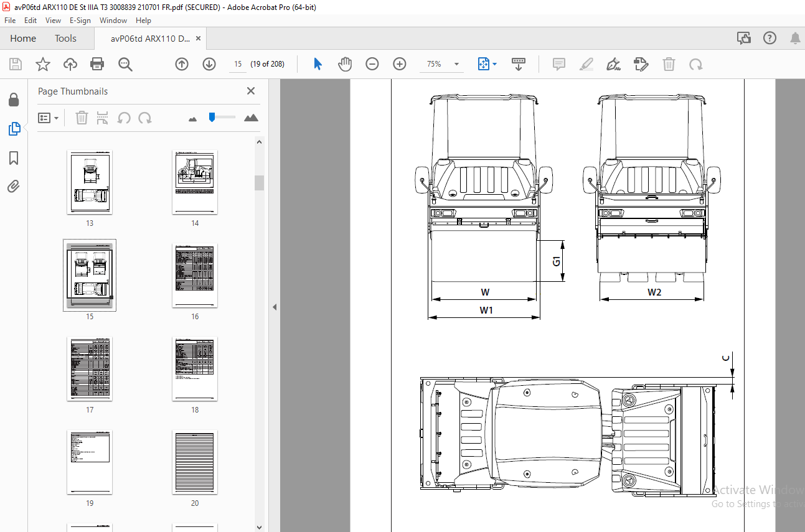Image resolution: width=805 pixels, height=532 pixels.
Task: Click the Save file icon
Action: [16, 64]
